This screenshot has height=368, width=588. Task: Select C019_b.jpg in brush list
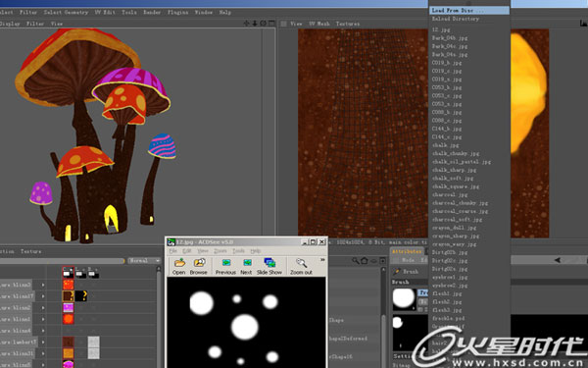[x=447, y=63]
